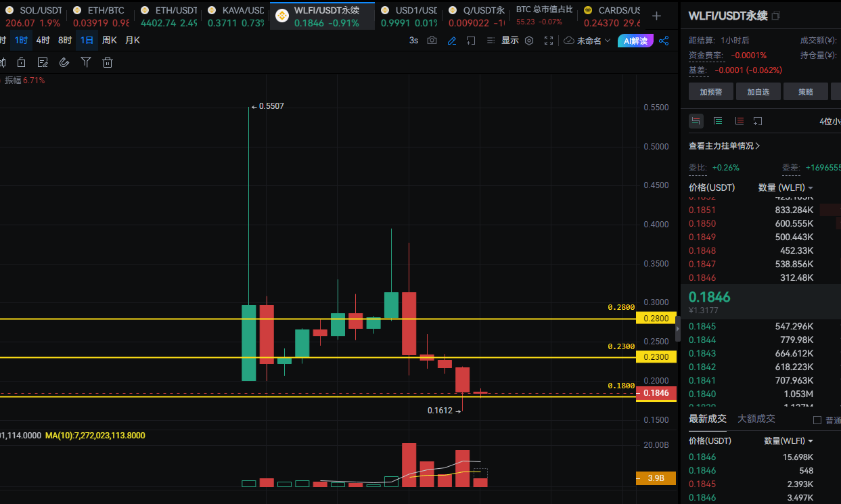Open the SOL/USDT symbol tab

tap(33, 16)
